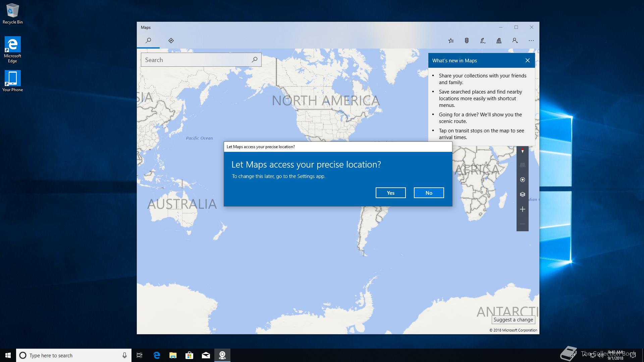This screenshot has width=644, height=362.
Task: Toggle the Traffic icon in toolbar
Action: [467, 41]
